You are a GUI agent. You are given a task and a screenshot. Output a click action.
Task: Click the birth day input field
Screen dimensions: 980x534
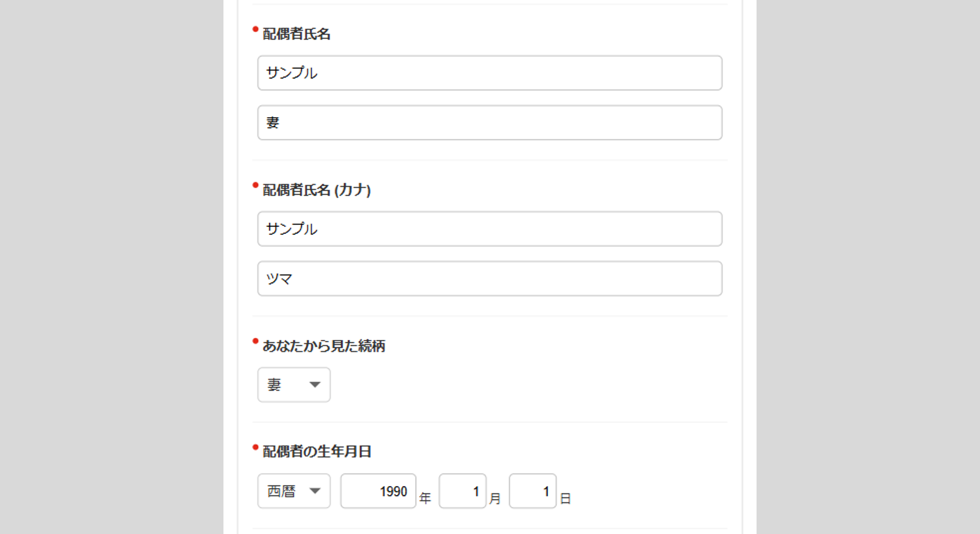[x=532, y=491]
